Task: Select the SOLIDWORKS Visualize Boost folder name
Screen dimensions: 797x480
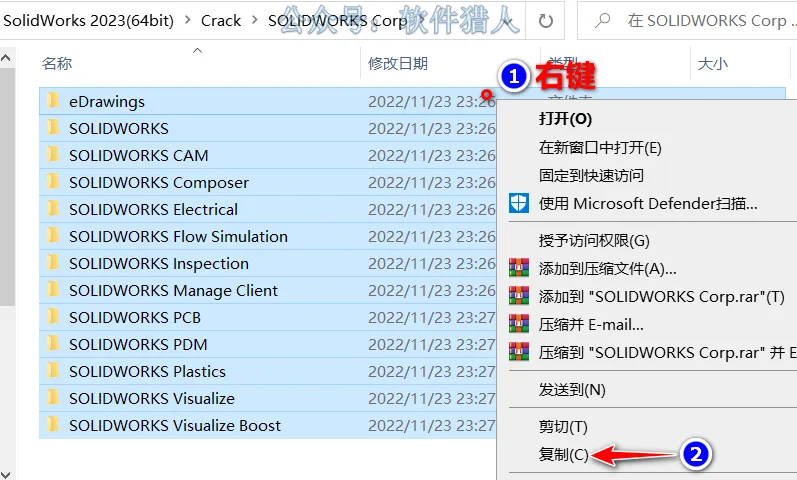Action: point(175,425)
